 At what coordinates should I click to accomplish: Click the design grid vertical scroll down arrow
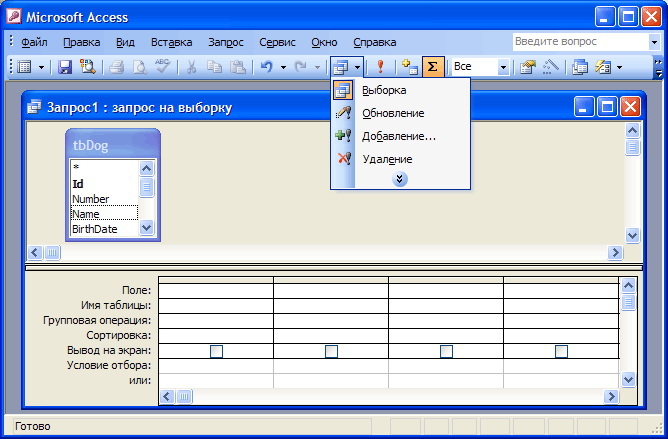click(629, 379)
